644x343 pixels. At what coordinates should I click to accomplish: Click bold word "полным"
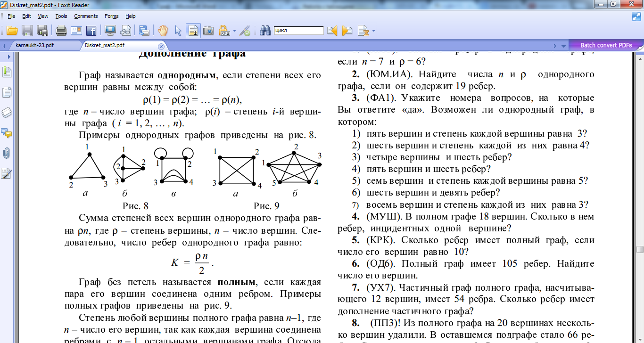236,283
